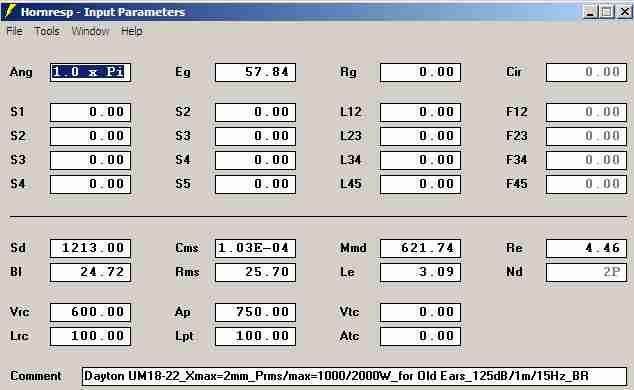Image resolution: width=634 pixels, height=390 pixels.
Task: Open the Window menu
Action: tap(90, 31)
